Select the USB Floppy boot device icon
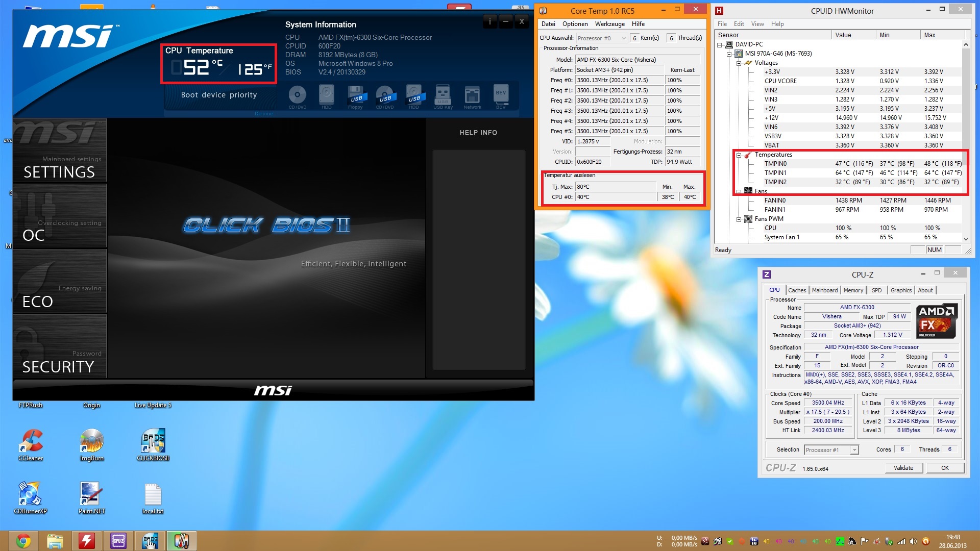Viewport: 980px width, 551px height. tap(355, 96)
